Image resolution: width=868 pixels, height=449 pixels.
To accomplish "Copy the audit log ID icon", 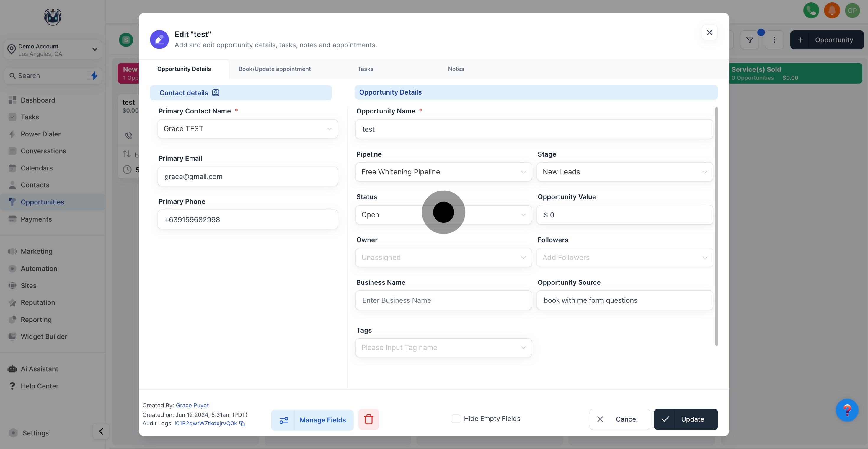I will tap(242, 424).
